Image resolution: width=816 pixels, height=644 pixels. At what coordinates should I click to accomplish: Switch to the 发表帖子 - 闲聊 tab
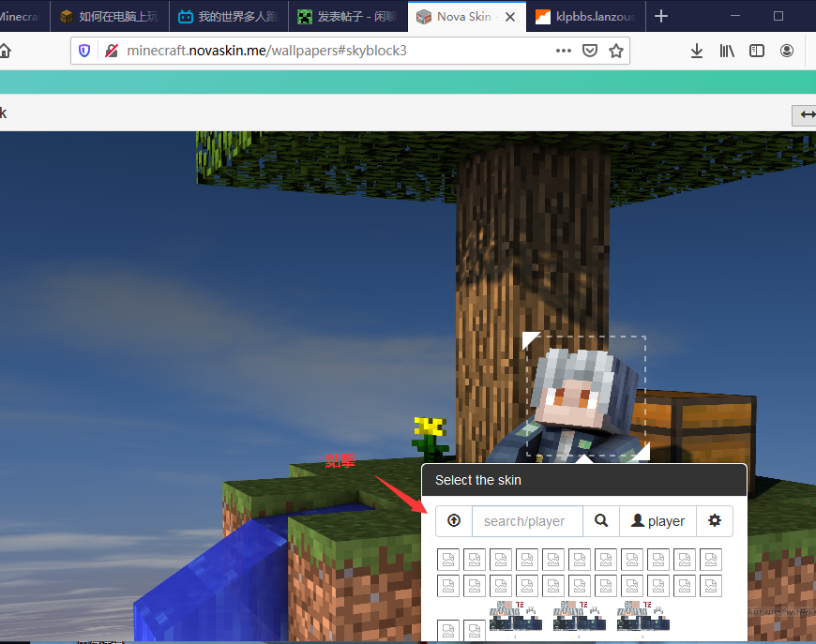348,17
